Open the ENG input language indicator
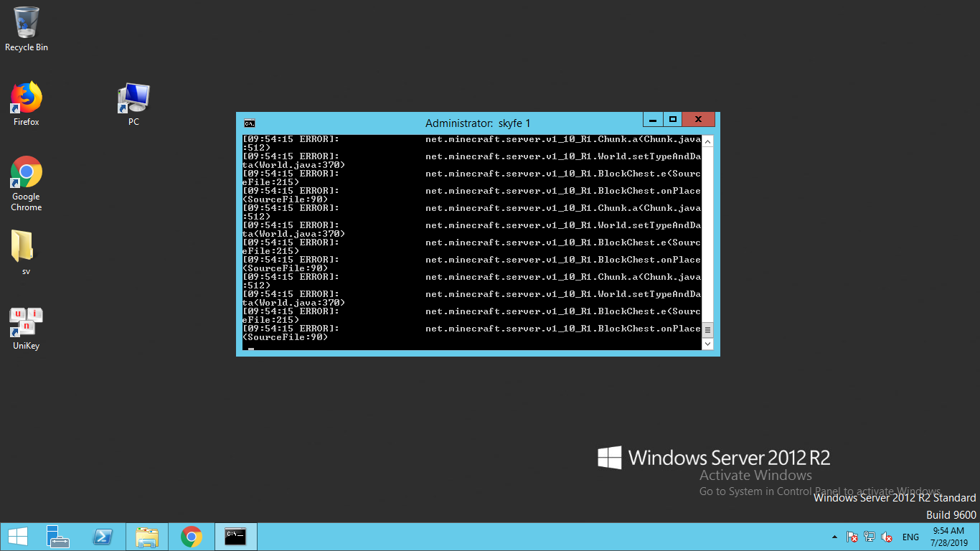980x551 pixels. point(910,537)
